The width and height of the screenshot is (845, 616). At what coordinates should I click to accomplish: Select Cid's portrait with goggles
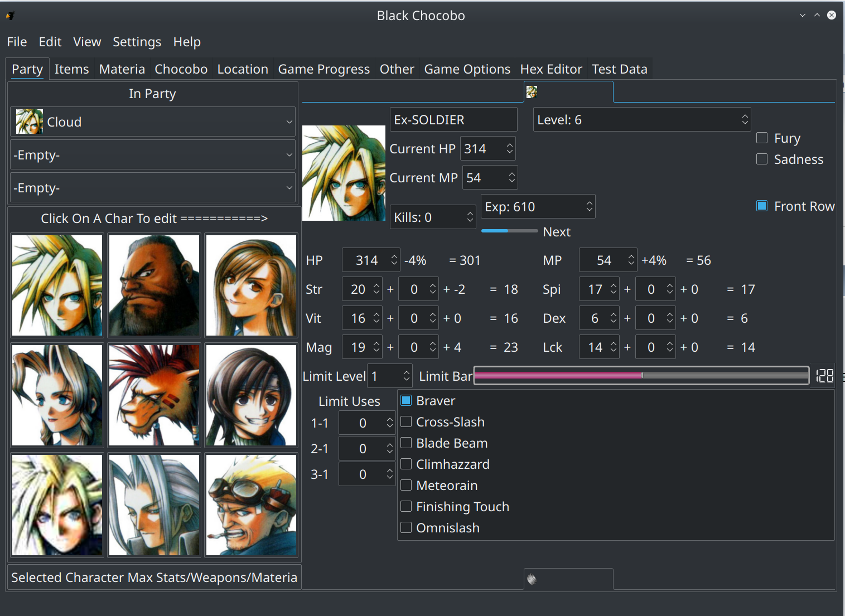(x=251, y=505)
